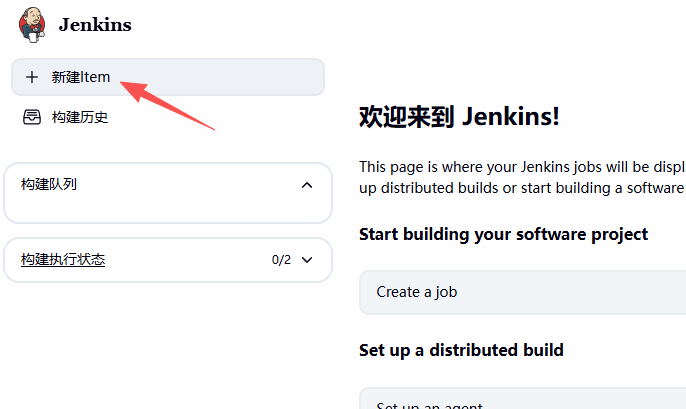Click the 0/2 executor count
Screen dimensions: 686x409
(281, 260)
